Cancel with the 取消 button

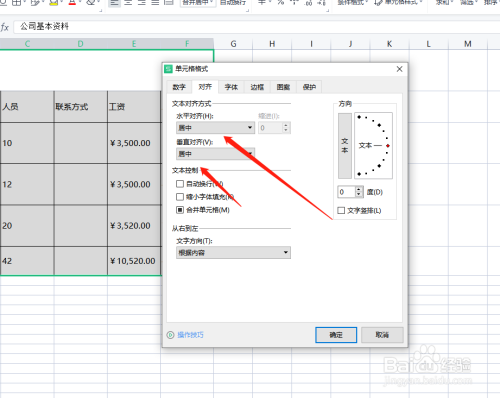(x=382, y=335)
